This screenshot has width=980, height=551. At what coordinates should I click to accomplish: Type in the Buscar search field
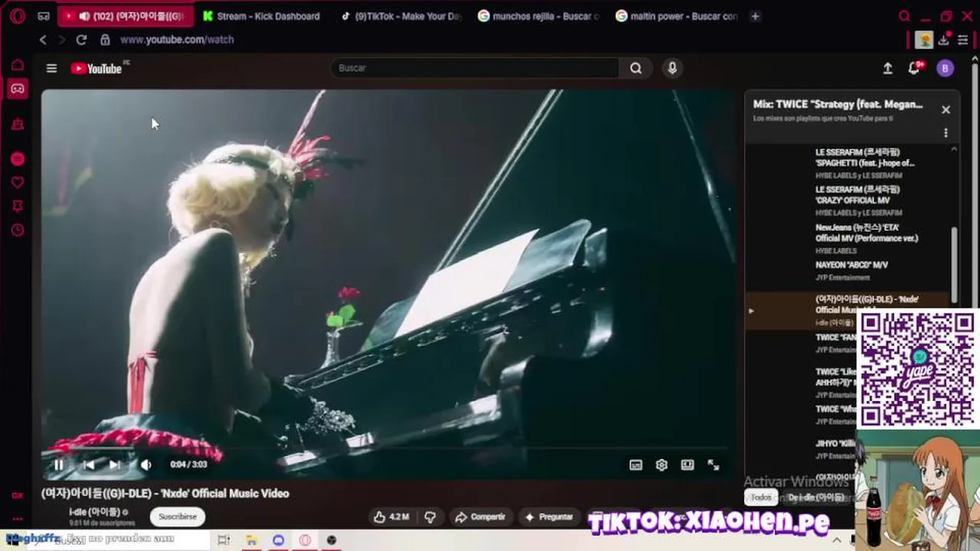(475, 68)
